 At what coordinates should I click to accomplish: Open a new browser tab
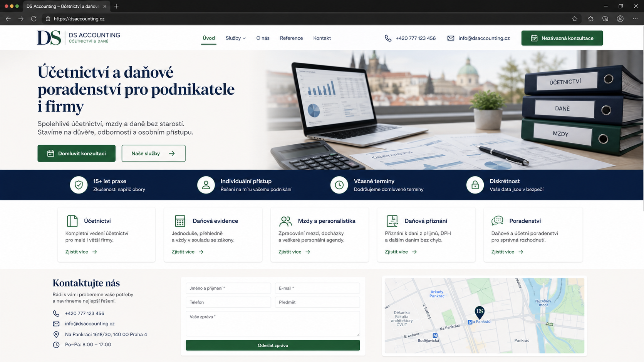(x=116, y=6)
